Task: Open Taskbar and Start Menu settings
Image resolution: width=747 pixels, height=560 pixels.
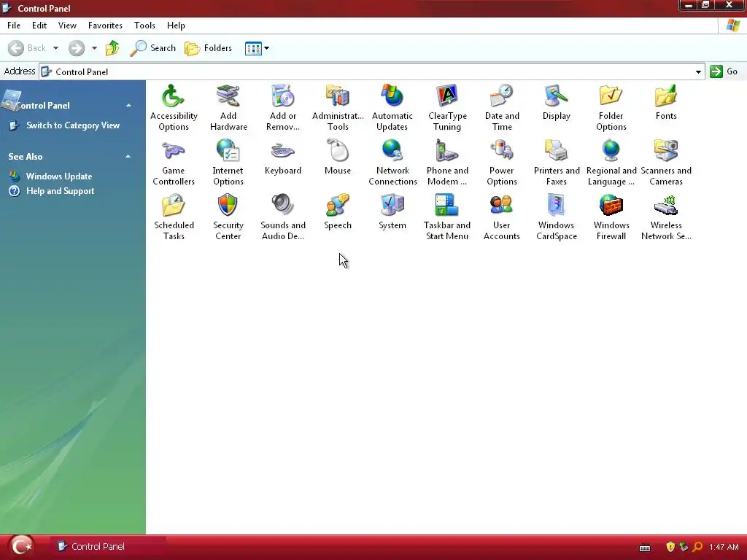Action: click(447, 217)
